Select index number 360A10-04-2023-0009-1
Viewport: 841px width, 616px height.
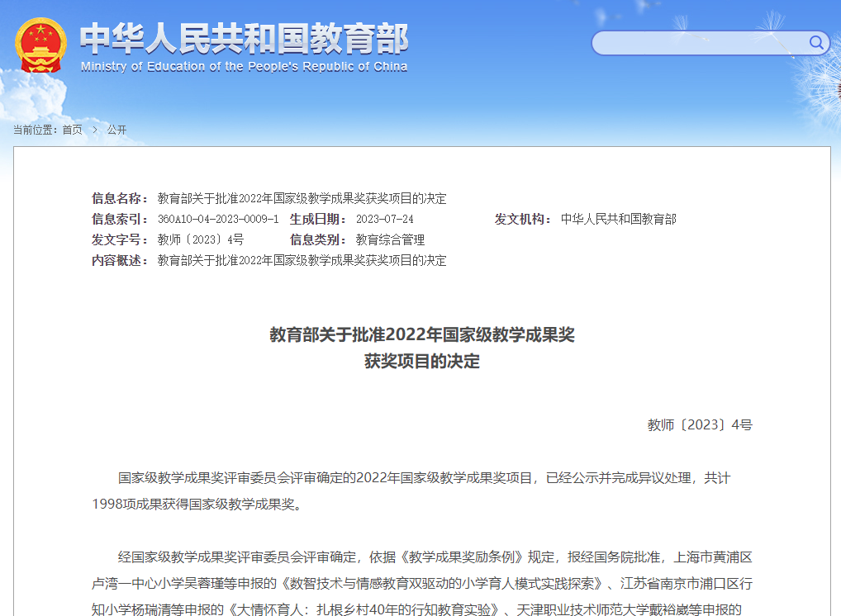coord(218,219)
